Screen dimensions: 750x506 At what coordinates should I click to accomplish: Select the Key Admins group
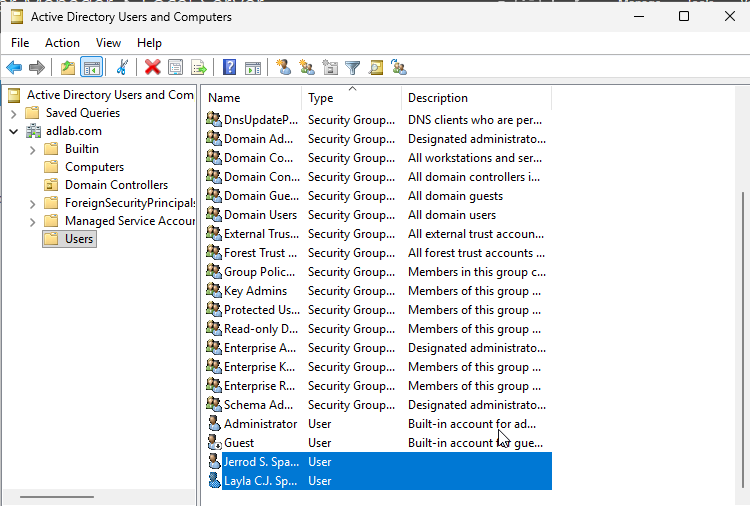tap(378, 291)
